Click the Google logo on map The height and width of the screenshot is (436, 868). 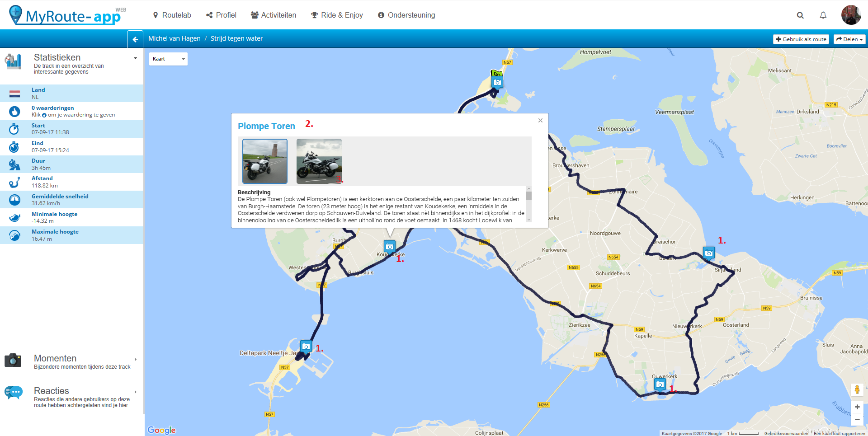162,430
